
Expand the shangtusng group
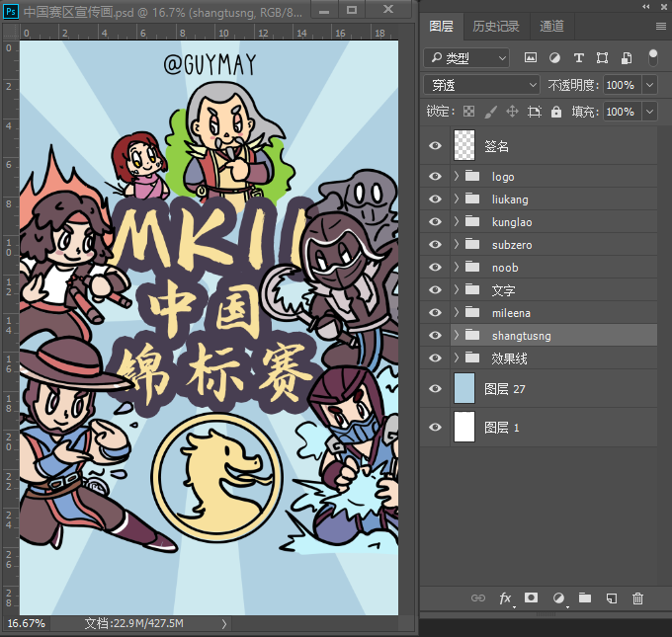tap(457, 335)
